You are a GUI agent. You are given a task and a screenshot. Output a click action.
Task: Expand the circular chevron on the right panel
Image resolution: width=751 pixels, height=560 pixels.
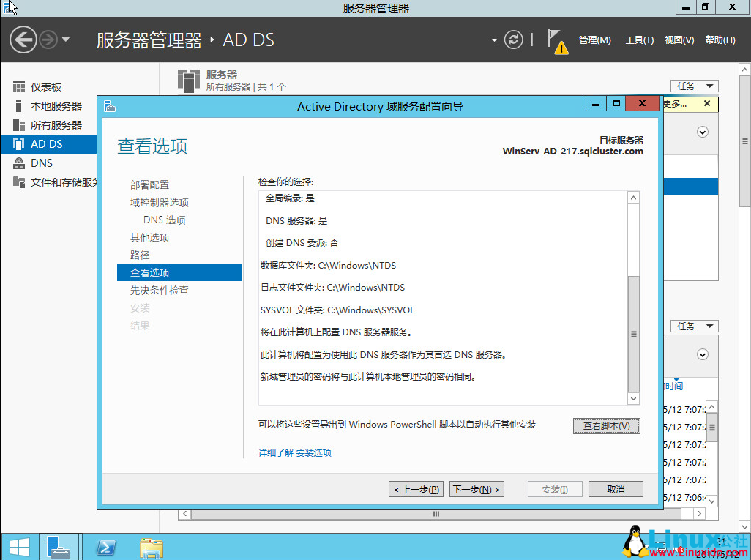[x=702, y=132]
